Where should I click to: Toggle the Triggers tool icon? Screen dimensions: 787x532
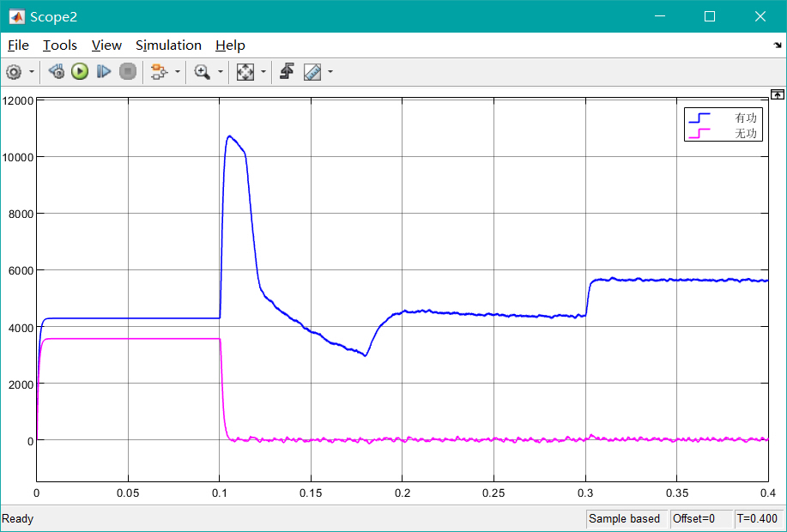coord(288,72)
